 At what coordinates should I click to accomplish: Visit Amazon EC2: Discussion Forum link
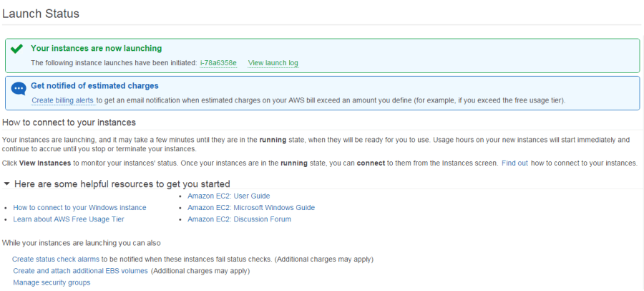[x=239, y=219]
